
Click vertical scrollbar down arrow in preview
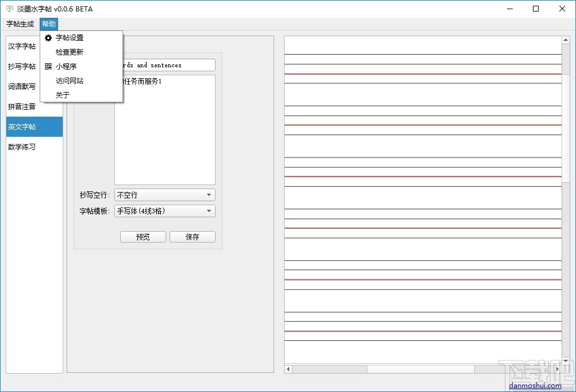pyautogui.click(x=566, y=360)
